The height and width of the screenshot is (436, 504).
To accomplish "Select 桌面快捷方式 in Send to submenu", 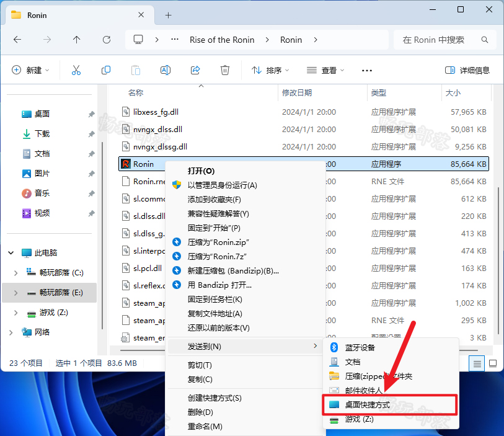I will click(390, 405).
